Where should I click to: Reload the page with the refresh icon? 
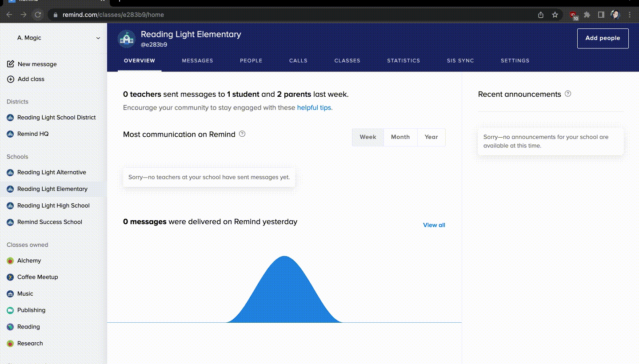pos(38,15)
